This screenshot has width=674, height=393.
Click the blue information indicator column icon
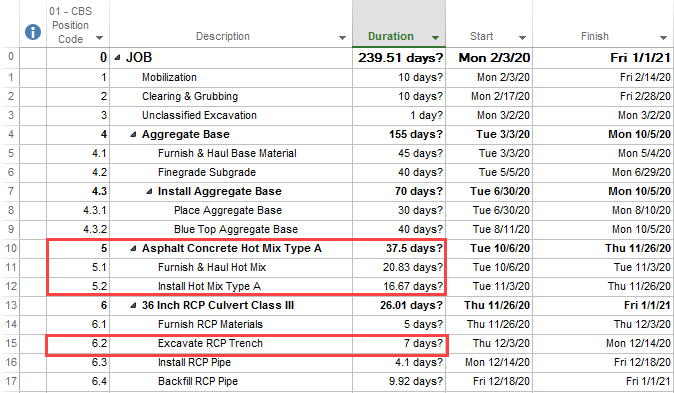point(33,32)
